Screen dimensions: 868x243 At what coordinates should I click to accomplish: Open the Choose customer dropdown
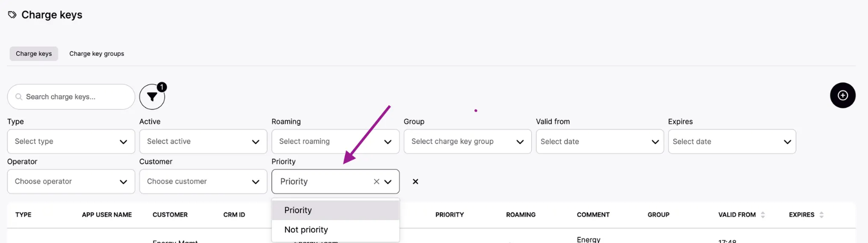[x=203, y=181]
